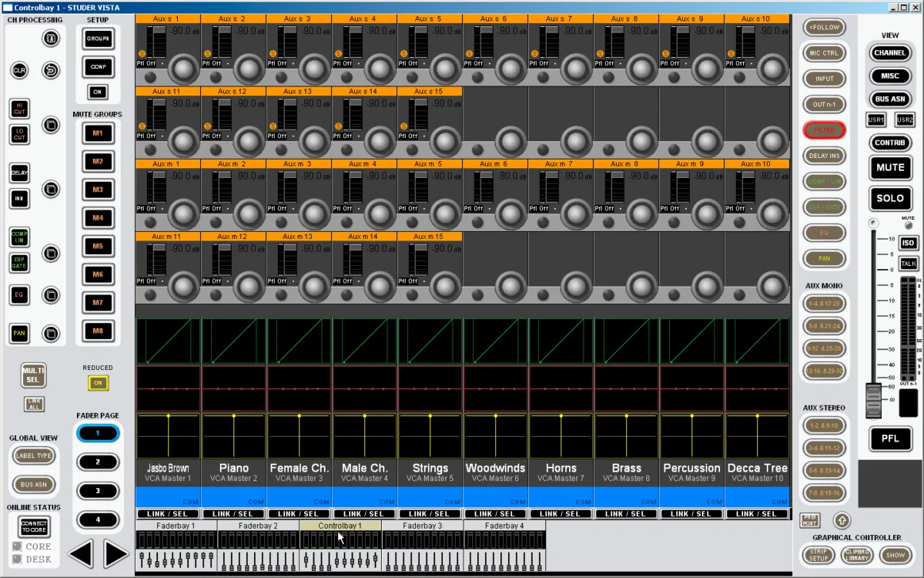Click the CLR clear button in CH Processing
The height and width of the screenshot is (578, 924).
pyautogui.click(x=19, y=71)
